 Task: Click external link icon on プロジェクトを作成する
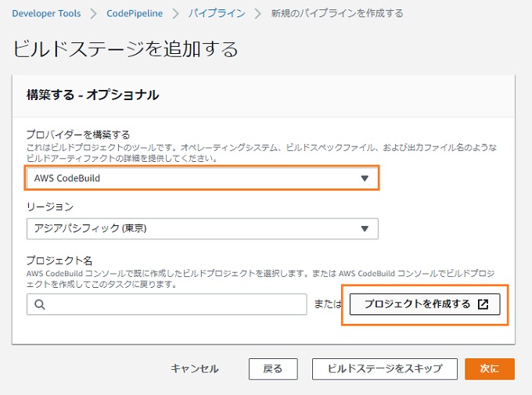(483, 304)
